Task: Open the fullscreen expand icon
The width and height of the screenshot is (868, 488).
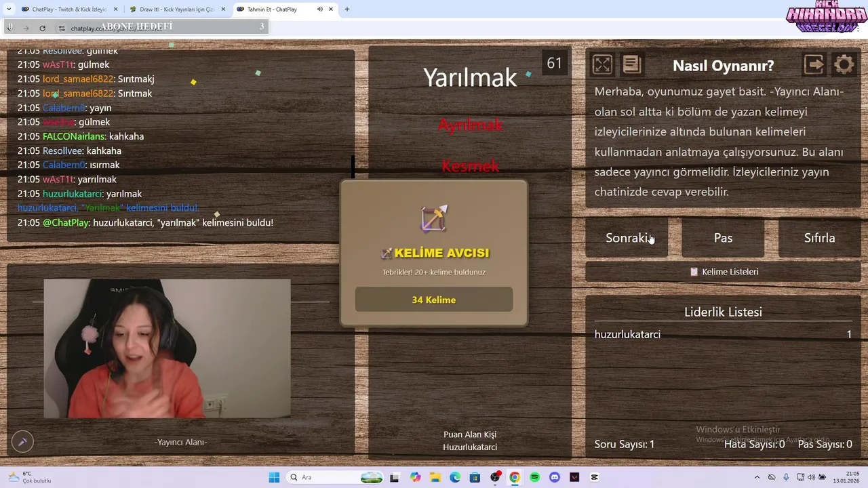Action: point(602,64)
